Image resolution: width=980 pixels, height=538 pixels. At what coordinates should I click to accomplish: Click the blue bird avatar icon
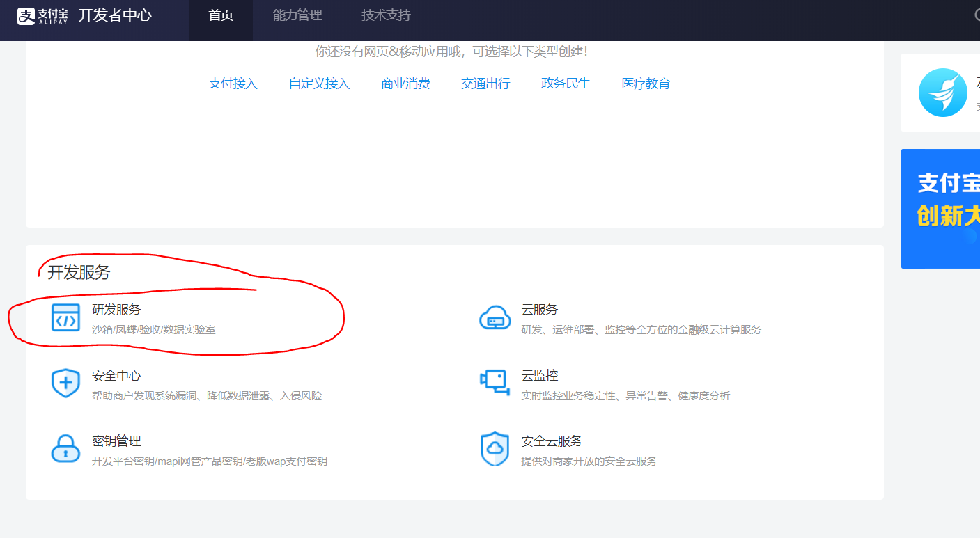pyautogui.click(x=943, y=93)
